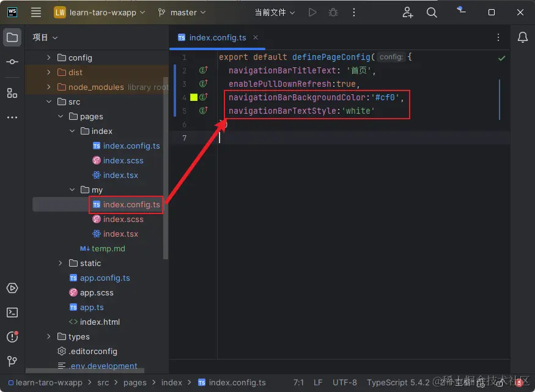Open Code With Me user icon
Viewport: 535px width, 392px height.
pyautogui.click(x=407, y=12)
